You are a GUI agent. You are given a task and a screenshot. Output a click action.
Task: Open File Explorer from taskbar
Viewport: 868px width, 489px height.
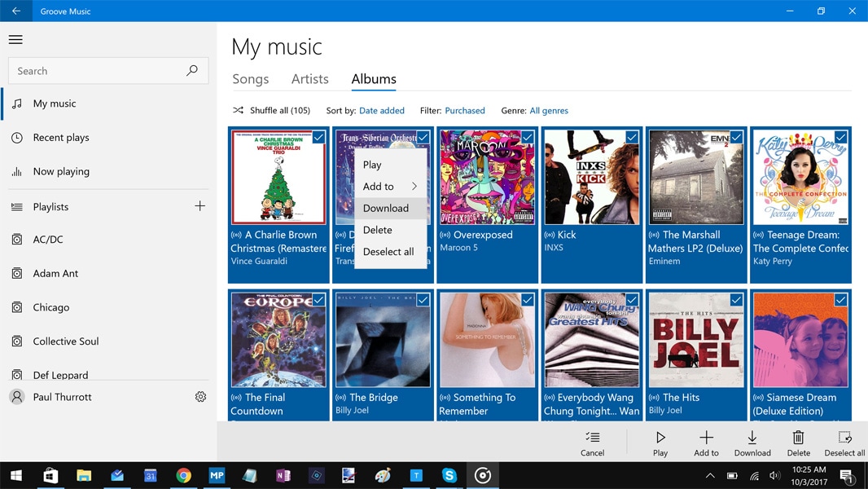click(84, 475)
